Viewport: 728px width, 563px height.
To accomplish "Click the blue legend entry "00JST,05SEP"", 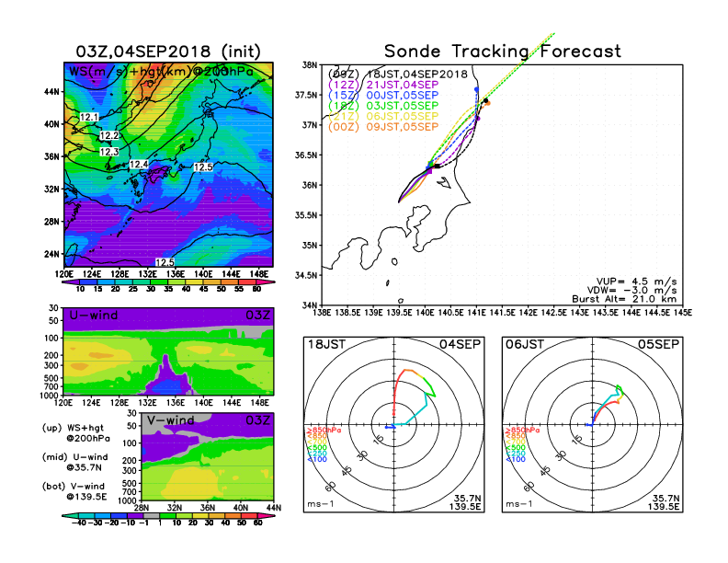I will click(x=402, y=96).
